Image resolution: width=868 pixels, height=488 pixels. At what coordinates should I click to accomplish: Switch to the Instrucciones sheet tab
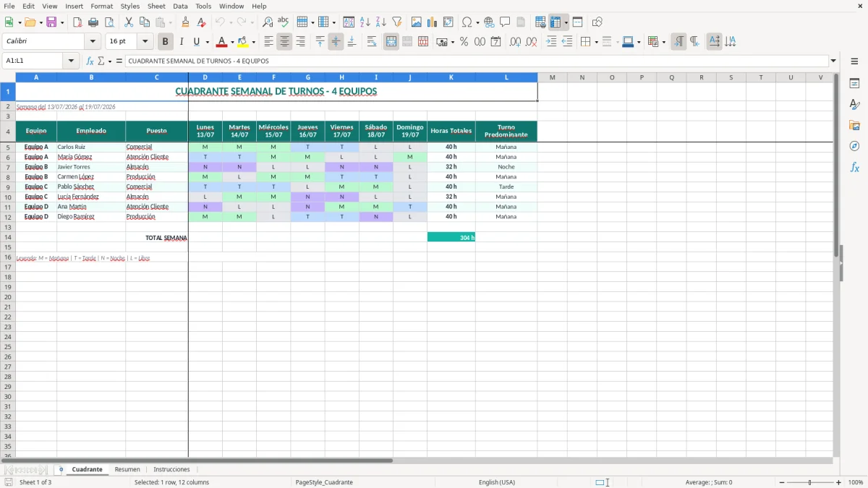pyautogui.click(x=171, y=469)
